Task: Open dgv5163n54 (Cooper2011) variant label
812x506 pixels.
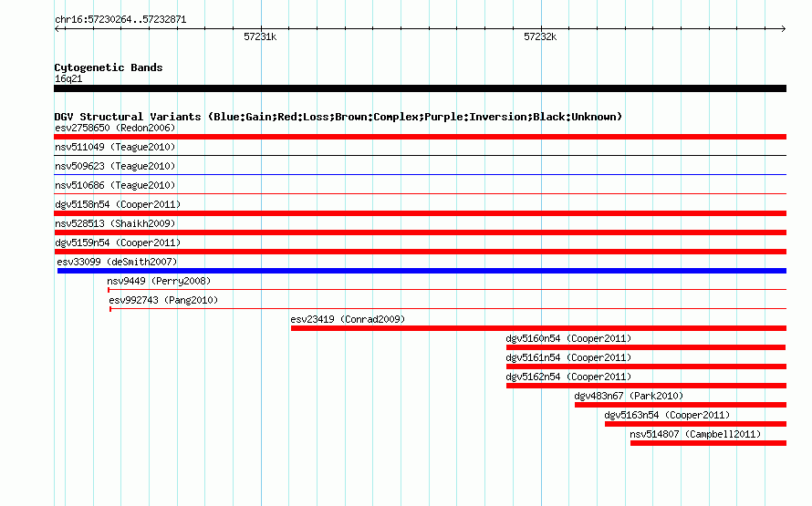Action: (667, 415)
